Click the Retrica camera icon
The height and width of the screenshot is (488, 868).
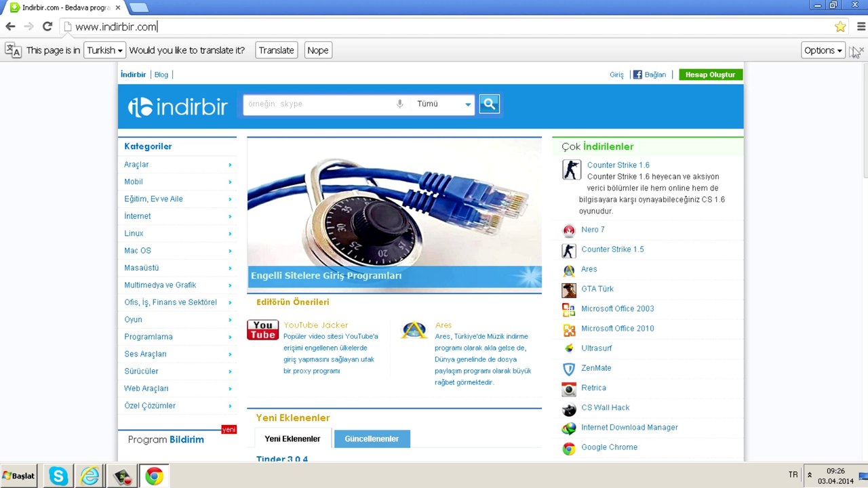569,388
